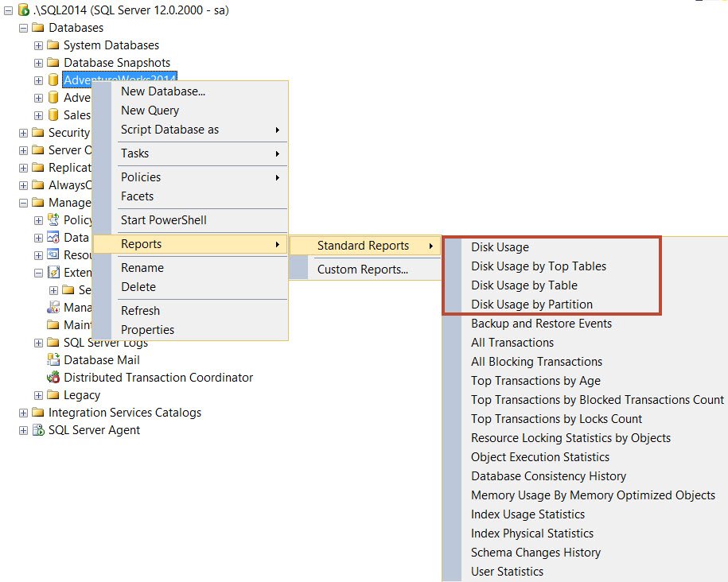
Task: Expand the System Databases node
Action: click(x=38, y=45)
